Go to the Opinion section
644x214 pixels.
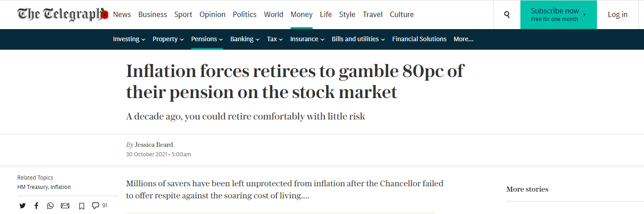pos(212,14)
